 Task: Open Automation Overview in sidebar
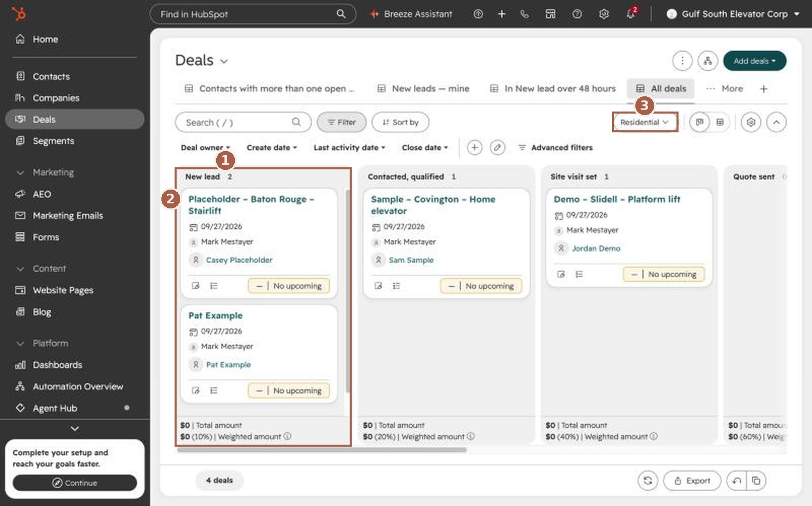point(74,386)
